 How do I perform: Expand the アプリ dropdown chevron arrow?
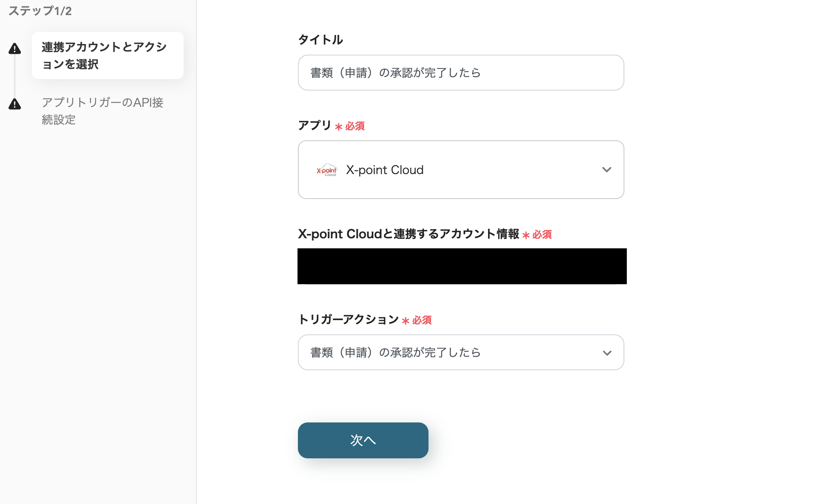coord(606,170)
